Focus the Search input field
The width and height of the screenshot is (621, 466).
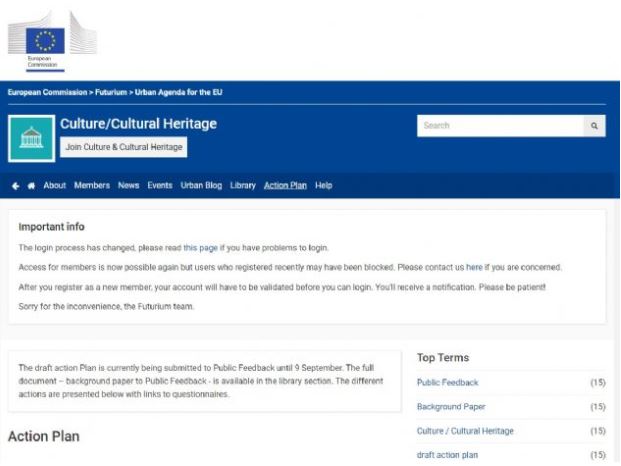click(500, 126)
